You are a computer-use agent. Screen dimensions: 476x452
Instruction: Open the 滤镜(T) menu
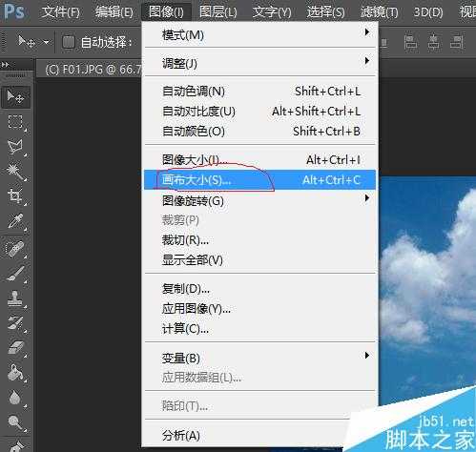[x=379, y=12]
